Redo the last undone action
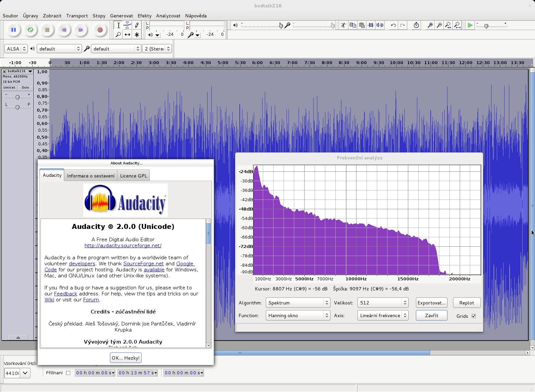The width and height of the screenshot is (535, 392). click(x=403, y=25)
